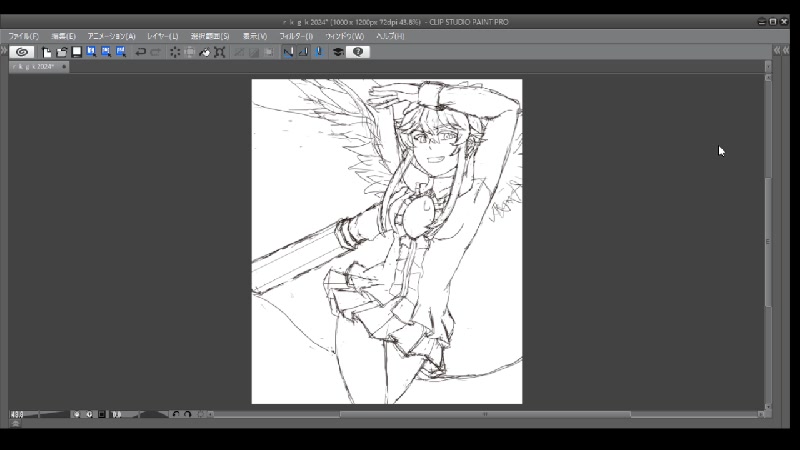Open the help question mark icon

click(x=358, y=52)
